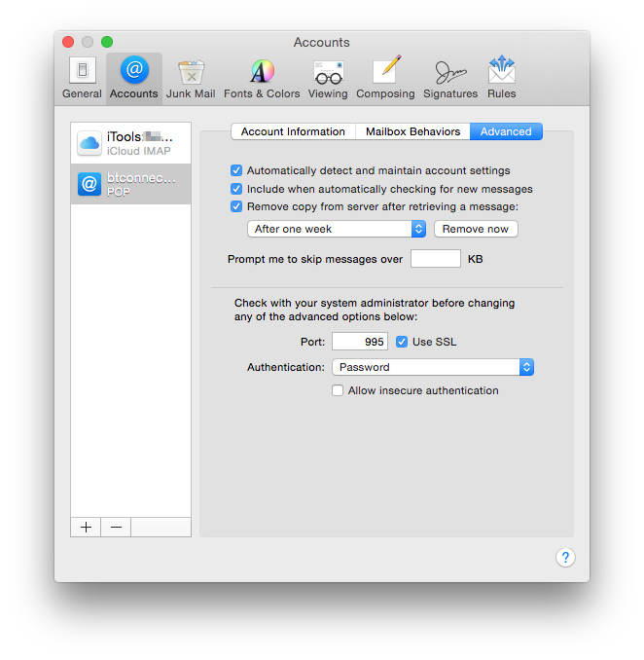
Task: Open the Signatures preferences
Action: pyautogui.click(x=450, y=78)
